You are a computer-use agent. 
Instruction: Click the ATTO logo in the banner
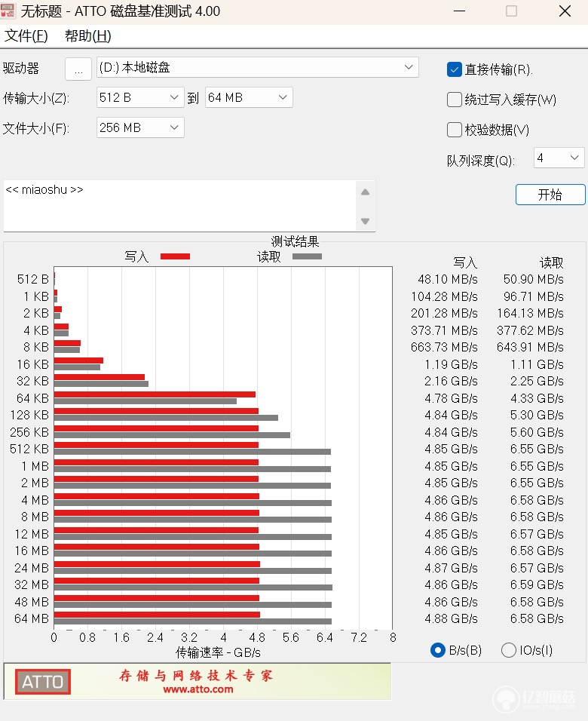click(x=43, y=682)
